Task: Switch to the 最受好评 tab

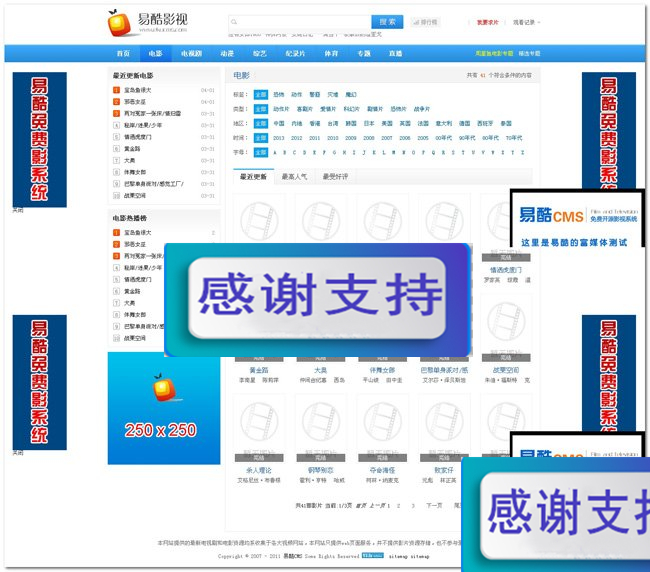Action: tap(335, 177)
